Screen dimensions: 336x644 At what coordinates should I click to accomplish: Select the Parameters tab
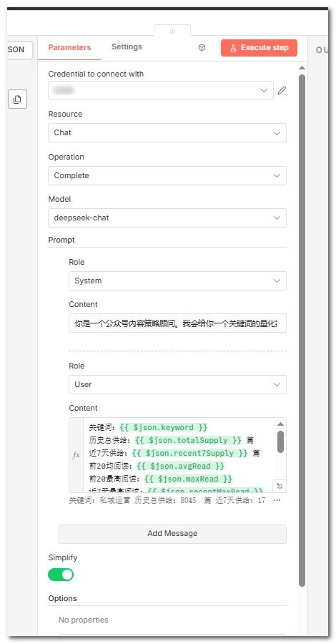(x=69, y=47)
